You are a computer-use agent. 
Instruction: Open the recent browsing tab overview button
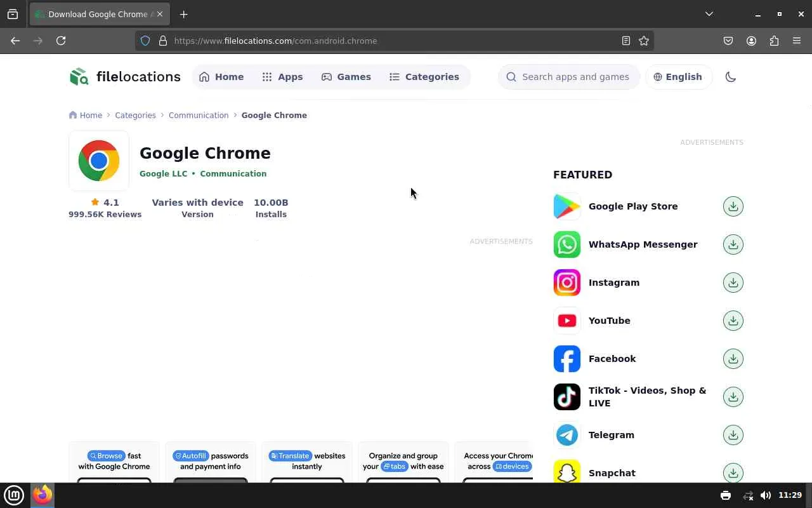click(13, 14)
